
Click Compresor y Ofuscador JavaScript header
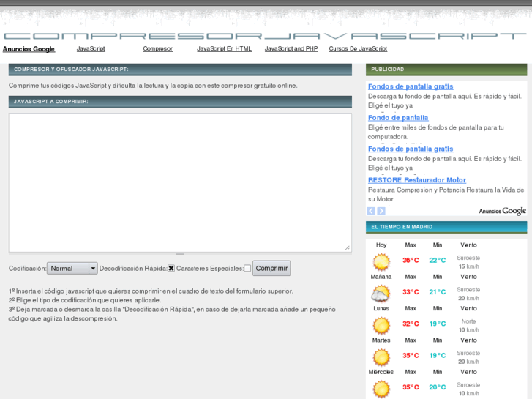pyautogui.click(x=180, y=70)
